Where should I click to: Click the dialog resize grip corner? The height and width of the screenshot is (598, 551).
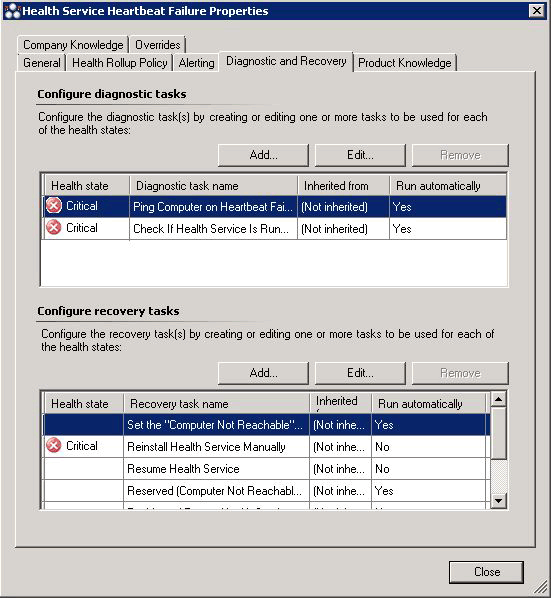click(x=541, y=588)
